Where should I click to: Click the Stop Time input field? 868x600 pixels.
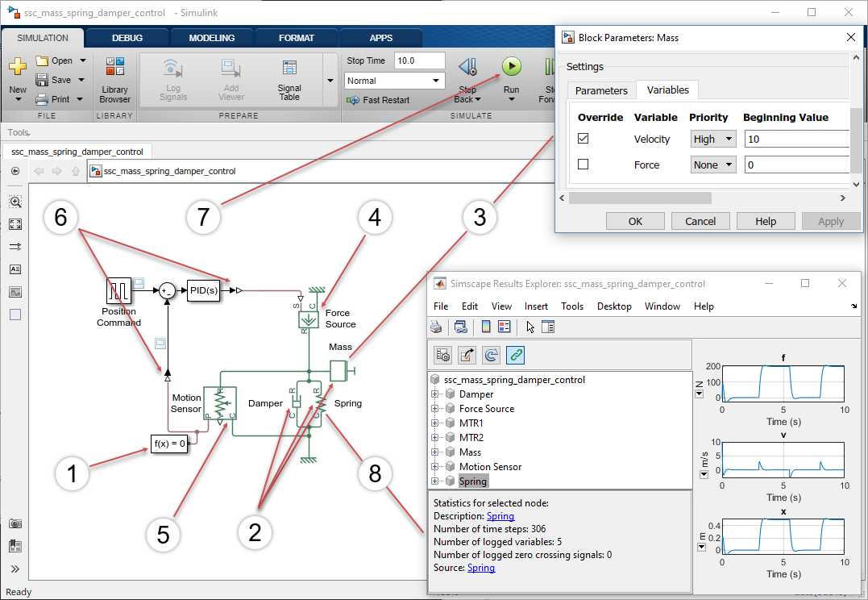coord(420,60)
